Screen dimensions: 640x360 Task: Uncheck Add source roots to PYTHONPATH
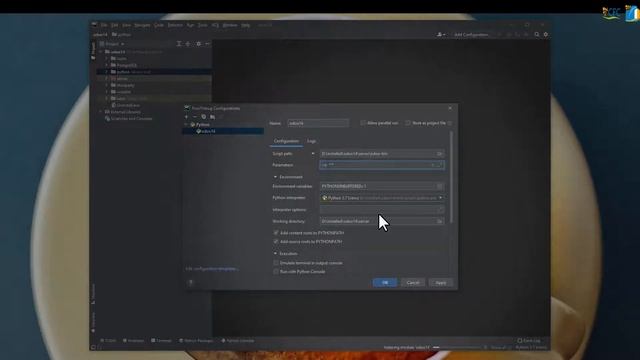tap(276, 242)
